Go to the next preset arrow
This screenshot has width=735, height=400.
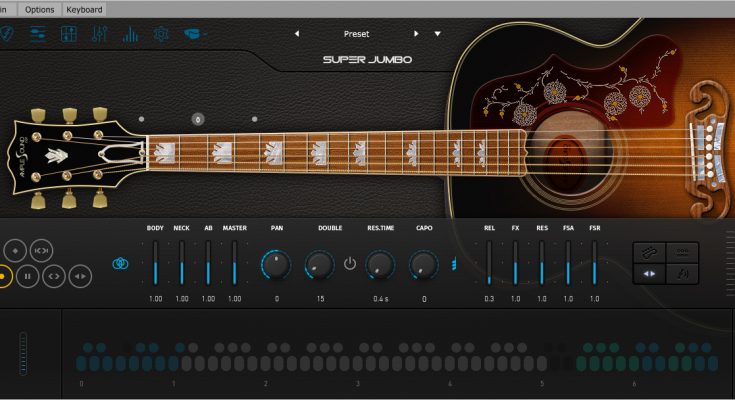[x=417, y=34]
